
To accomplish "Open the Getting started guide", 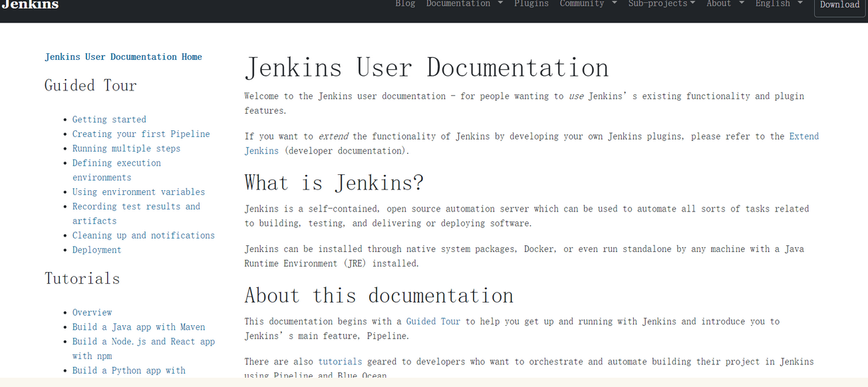I will point(109,120).
